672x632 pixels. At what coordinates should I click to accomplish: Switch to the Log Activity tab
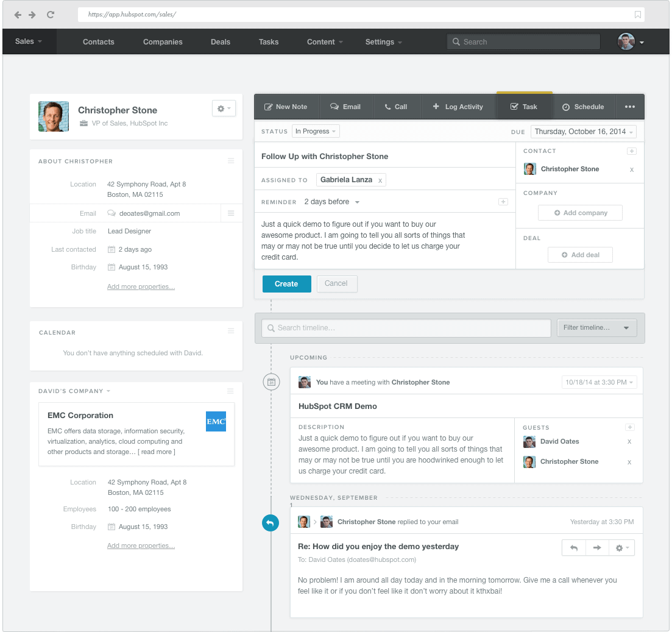[458, 107]
